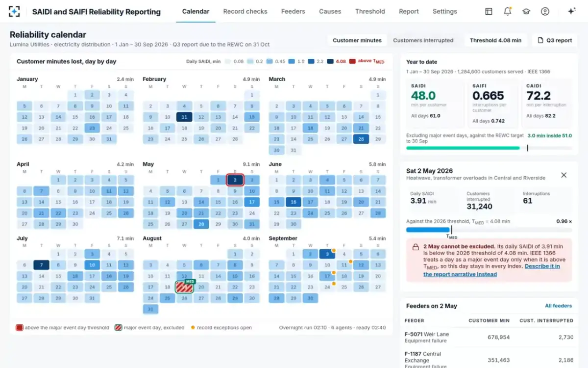Switch to the Feeders tab
Screen dimensions: 588x368
[293, 11]
